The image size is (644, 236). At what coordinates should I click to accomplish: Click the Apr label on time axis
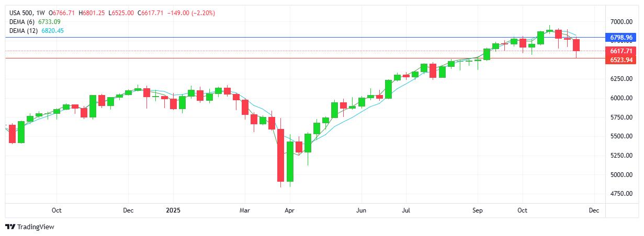tap(289, 210)
